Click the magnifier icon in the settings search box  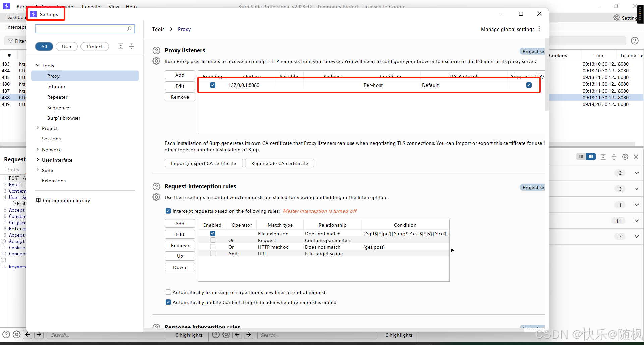pyautogui.click(x=129, y=29)
